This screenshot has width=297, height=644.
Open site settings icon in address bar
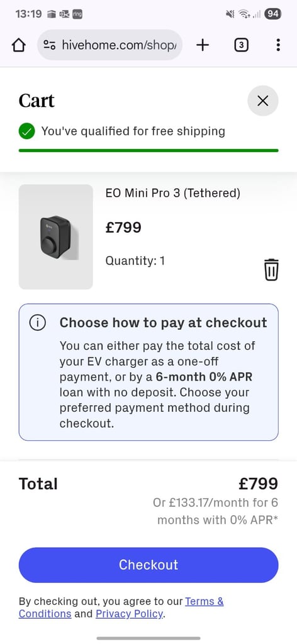pyautogui.click(x=50, y=45)
